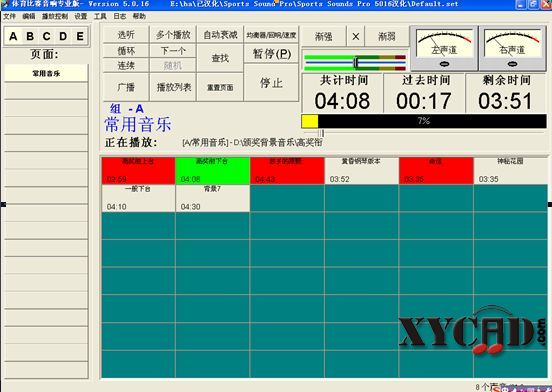Select group letter D
552x392 pixels.
pos(63,36)
